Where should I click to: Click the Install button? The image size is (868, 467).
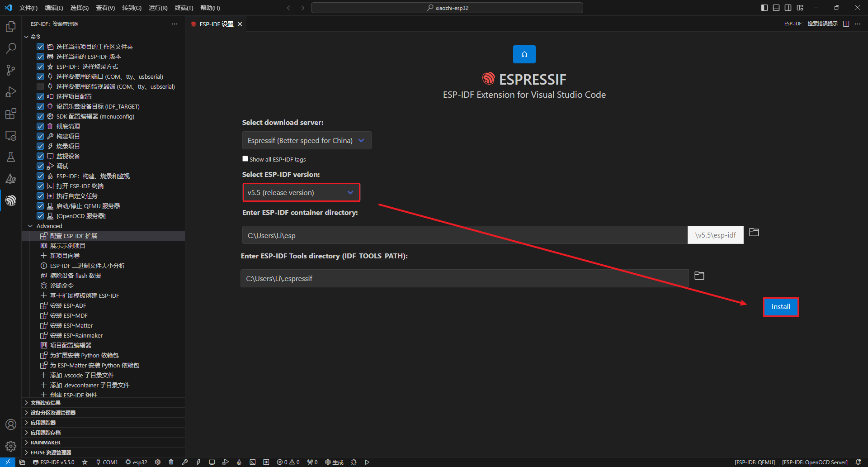tap(780, 307)
